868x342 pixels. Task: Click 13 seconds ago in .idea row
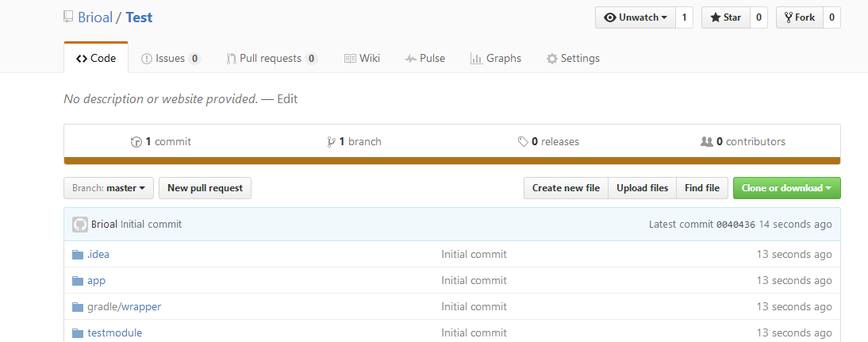(794, 255)
